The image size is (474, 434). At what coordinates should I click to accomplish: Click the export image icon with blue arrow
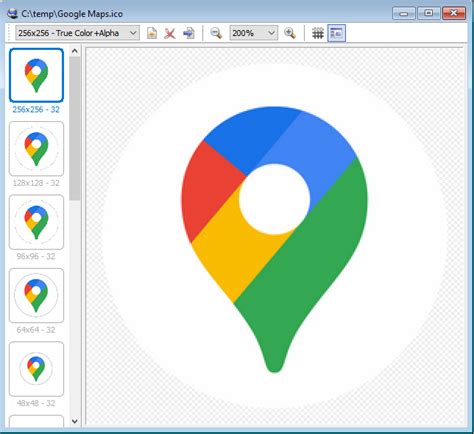click(189, 33)
